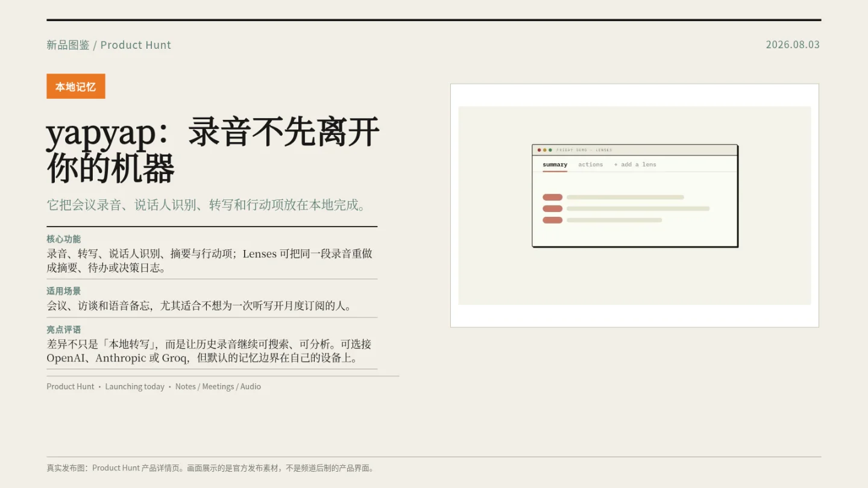Switch to the summary tab
Viewport: 868px width, 488px height.
tap(555, 164)
